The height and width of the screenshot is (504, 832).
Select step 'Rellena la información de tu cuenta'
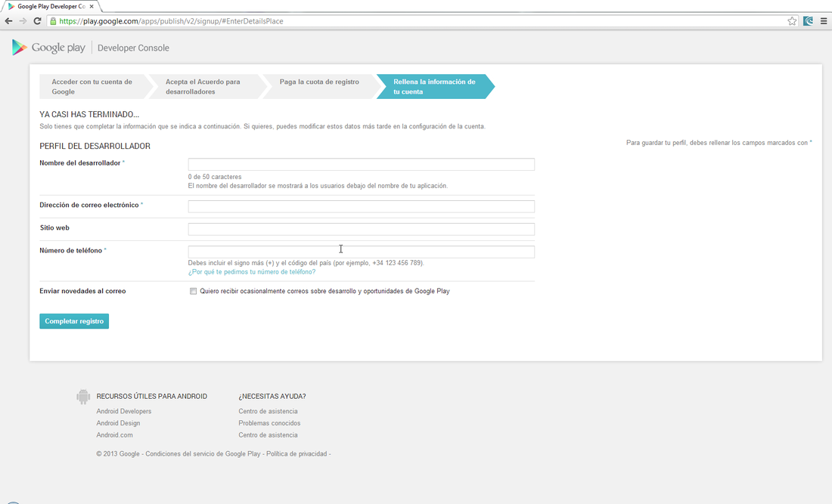coord(436,86)
